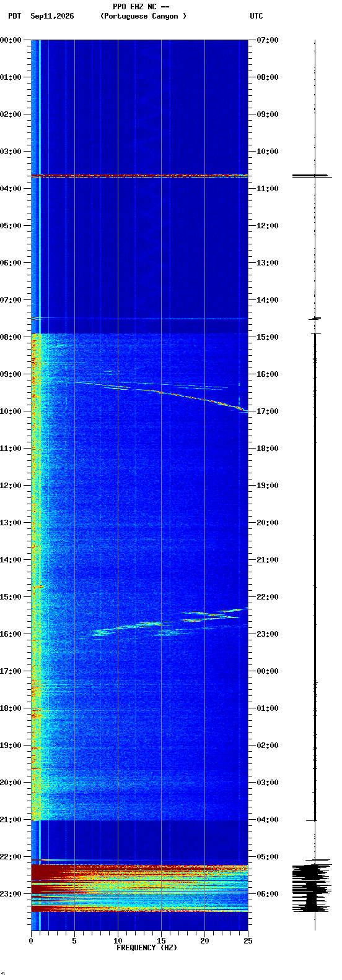
Task: Click the UTC '05:00' time label
Action: 268,857
